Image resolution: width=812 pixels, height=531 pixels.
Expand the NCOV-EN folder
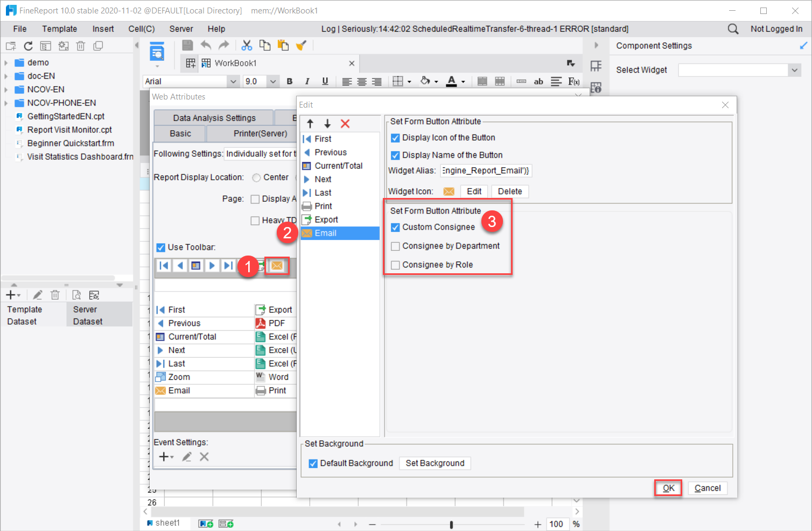click(x=6, y=90)
